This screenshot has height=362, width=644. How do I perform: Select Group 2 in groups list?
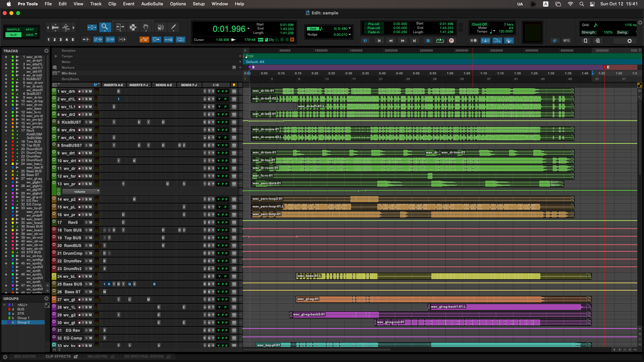point(23,322)
